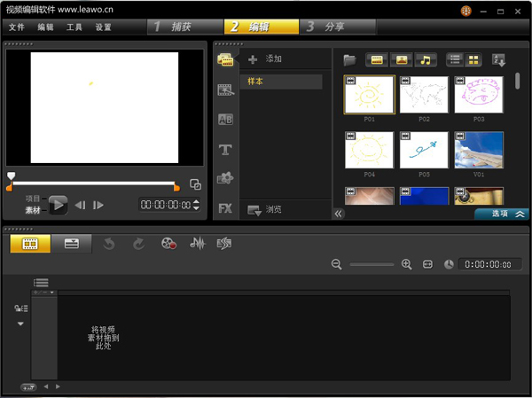Switch library to list view

(x=455, y=60)
